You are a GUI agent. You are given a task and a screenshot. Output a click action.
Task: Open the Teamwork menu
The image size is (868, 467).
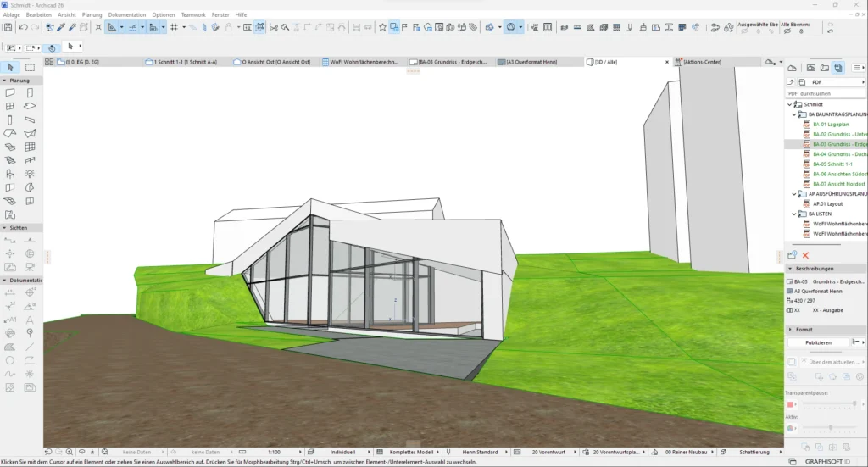193,15
